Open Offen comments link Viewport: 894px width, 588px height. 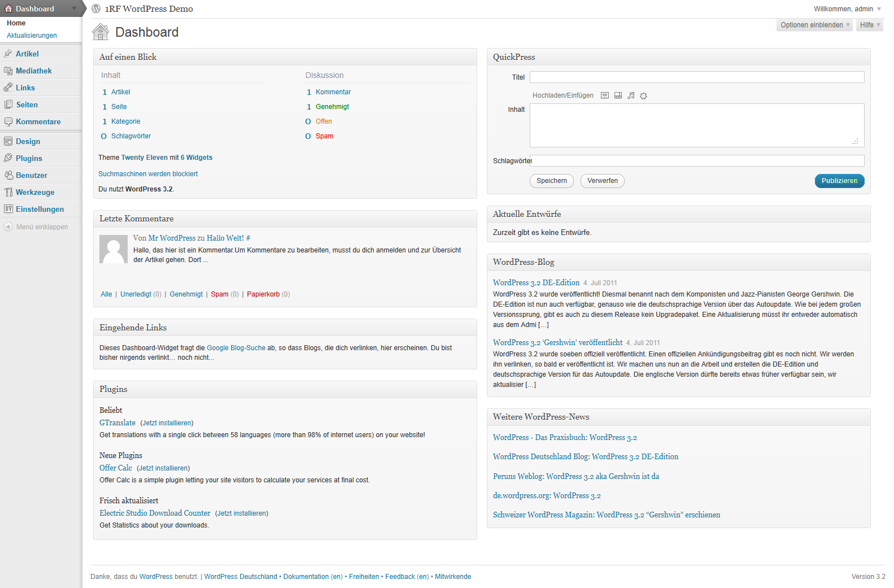tap(324, 121)
